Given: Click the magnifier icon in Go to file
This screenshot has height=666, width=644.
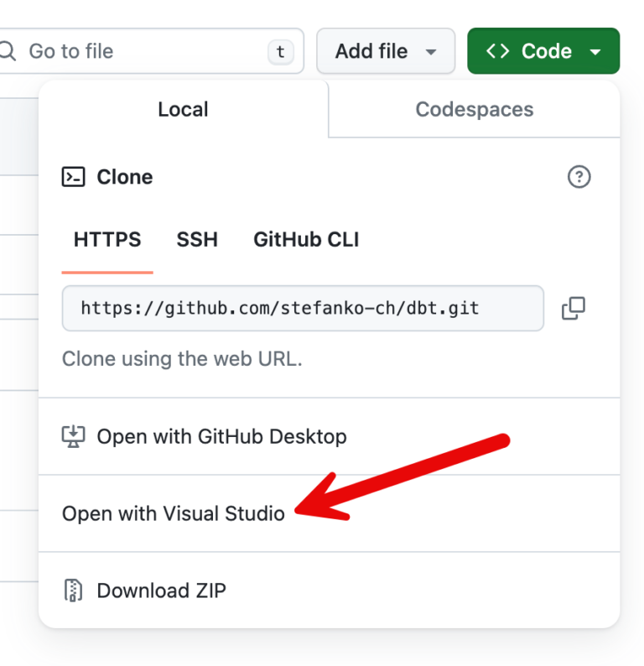Looking at the screenshot, I should click(x=8, y=51).
